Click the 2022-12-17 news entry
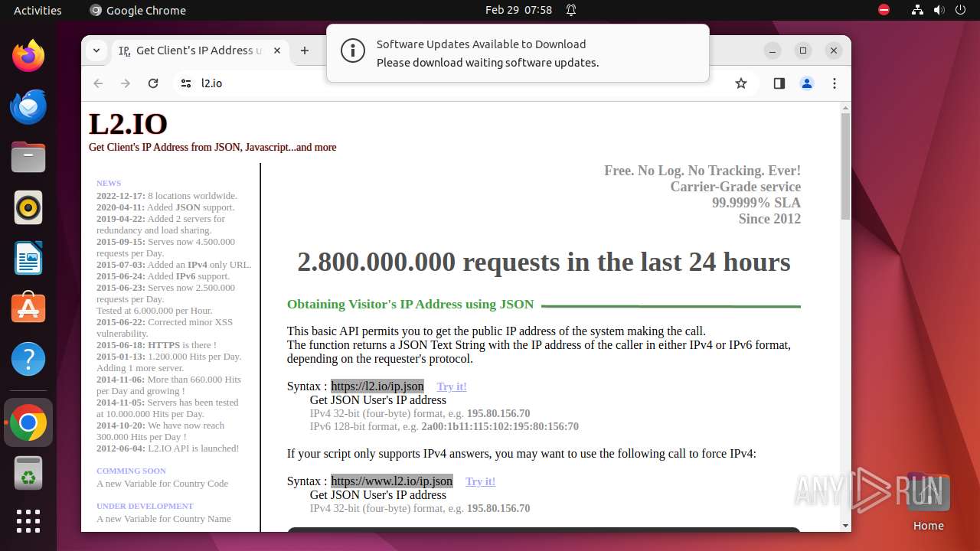 tap(167, 196)
